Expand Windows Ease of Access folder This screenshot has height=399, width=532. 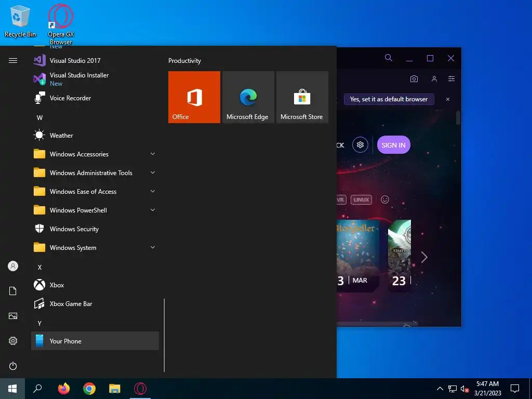pos(95,192)
